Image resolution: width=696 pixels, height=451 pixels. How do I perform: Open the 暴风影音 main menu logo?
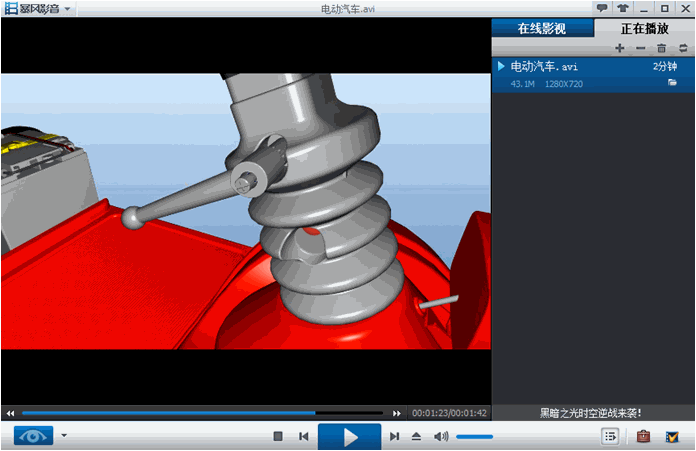pos(32,8)
